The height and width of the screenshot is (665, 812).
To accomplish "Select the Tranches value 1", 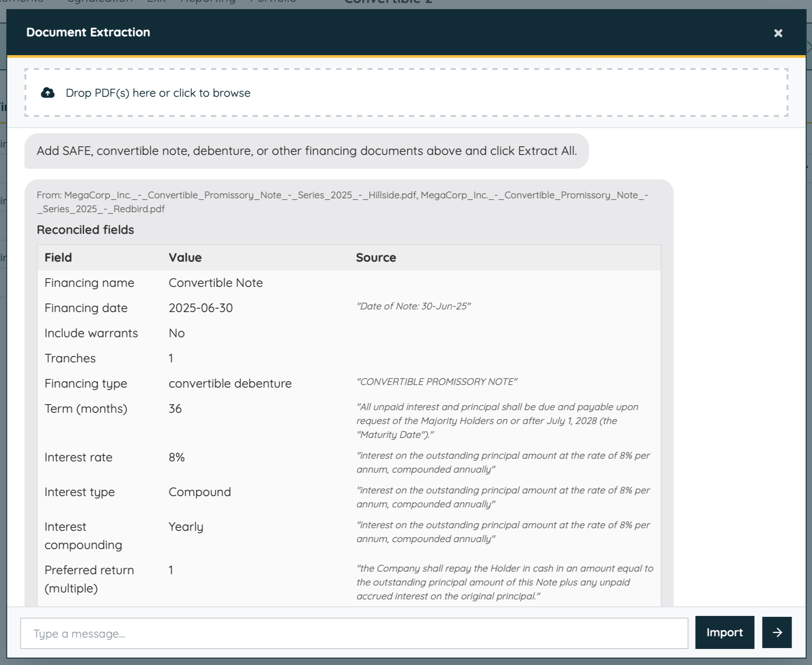I will point(171,358).
